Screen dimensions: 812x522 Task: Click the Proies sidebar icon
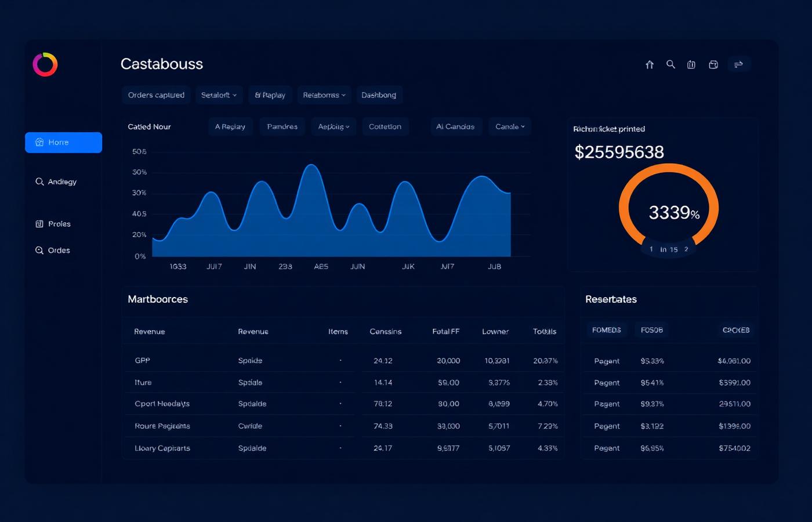point(39,224)
